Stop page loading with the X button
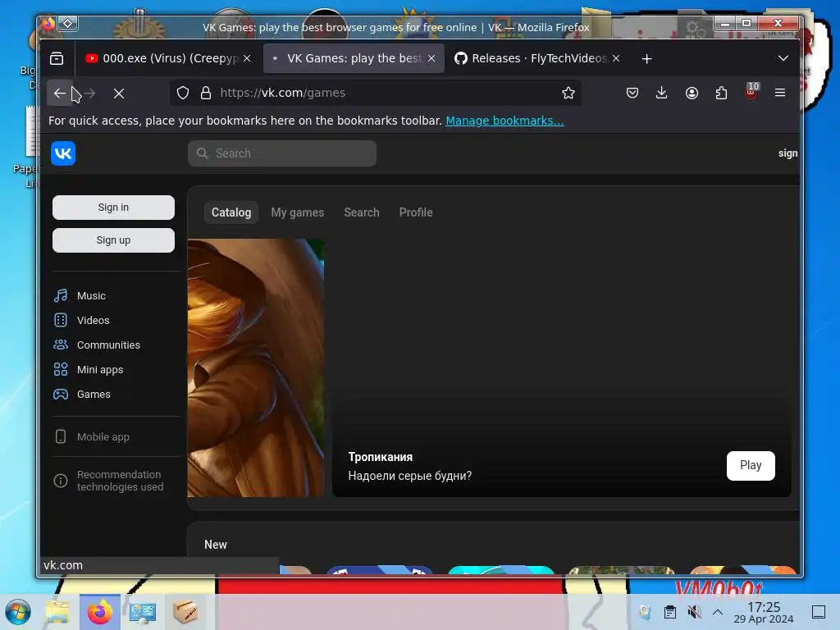840x630 pixels. coord(119,94)
